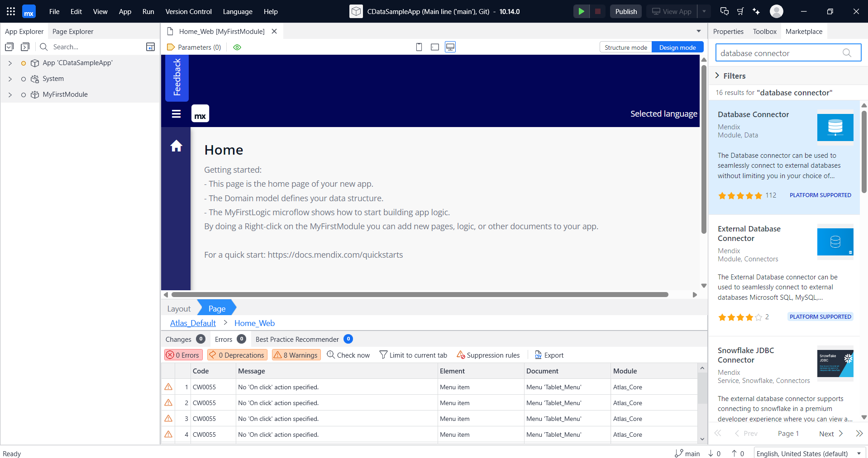
Task: Open the language dropdown in status bar
Action: tap(858, 453)
